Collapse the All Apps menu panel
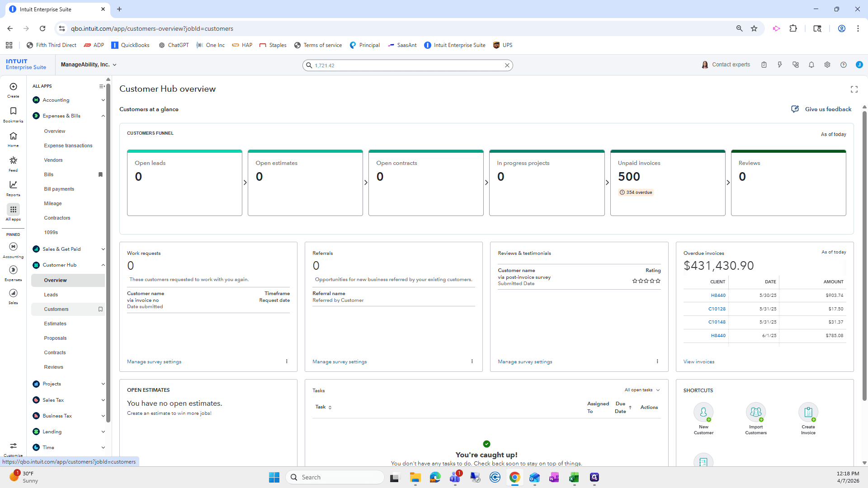Viewport: 868px width, 488px height. pyautogui.click(x=102, y=86)
